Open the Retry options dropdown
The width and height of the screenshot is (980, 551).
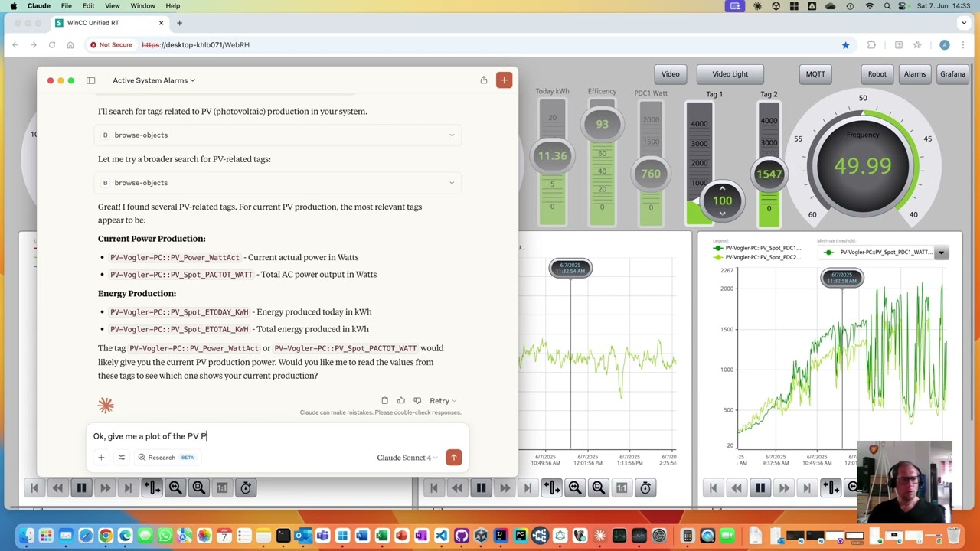pyautogui.click(x=443, y=400)
